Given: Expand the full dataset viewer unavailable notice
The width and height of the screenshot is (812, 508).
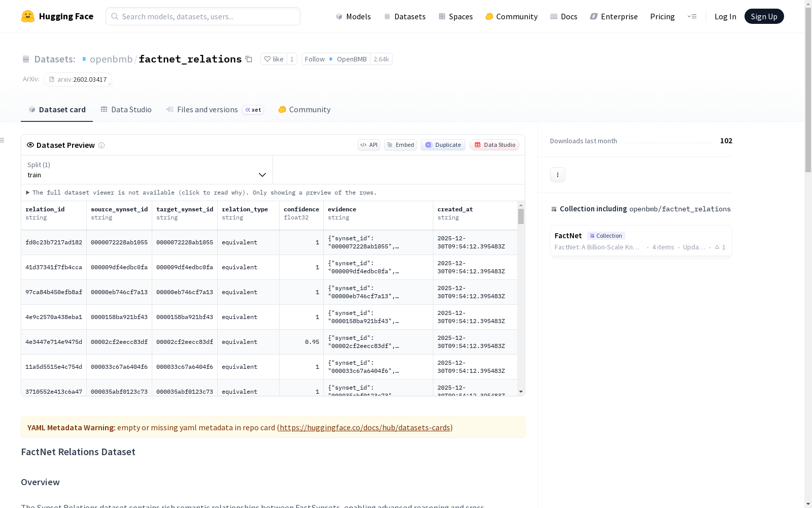Looking at the screenshot, I should point(201,193).
